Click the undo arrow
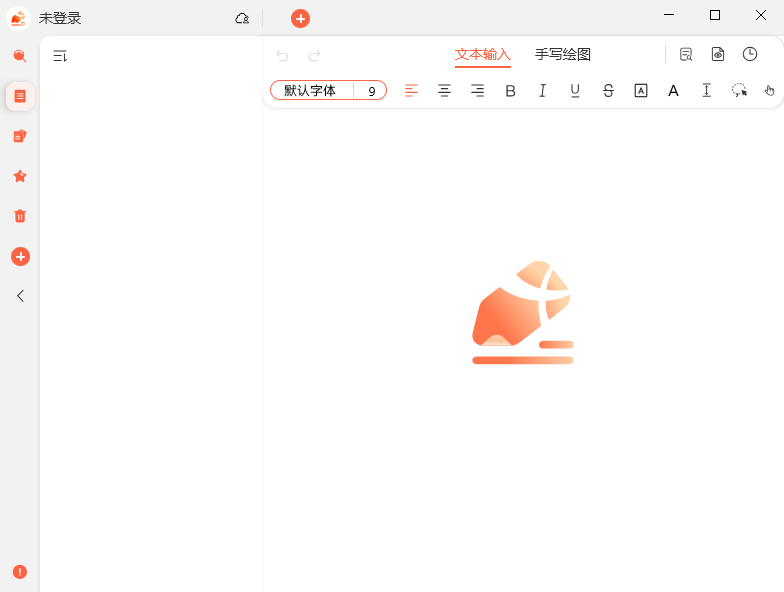Image resolution: width=784 pixels, height=592 pixels. click(x=282, y=56)
